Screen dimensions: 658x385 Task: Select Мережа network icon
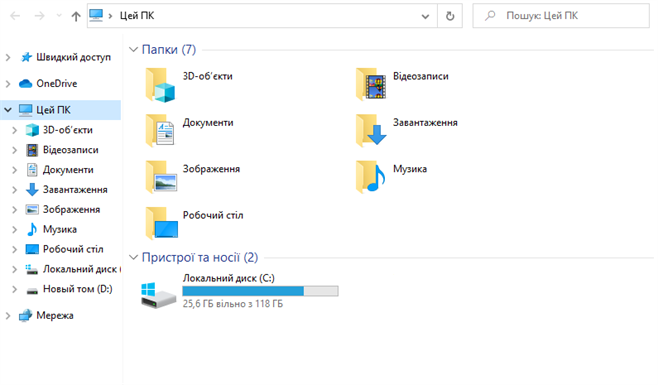pyautogui.click(x=26, y=315)
